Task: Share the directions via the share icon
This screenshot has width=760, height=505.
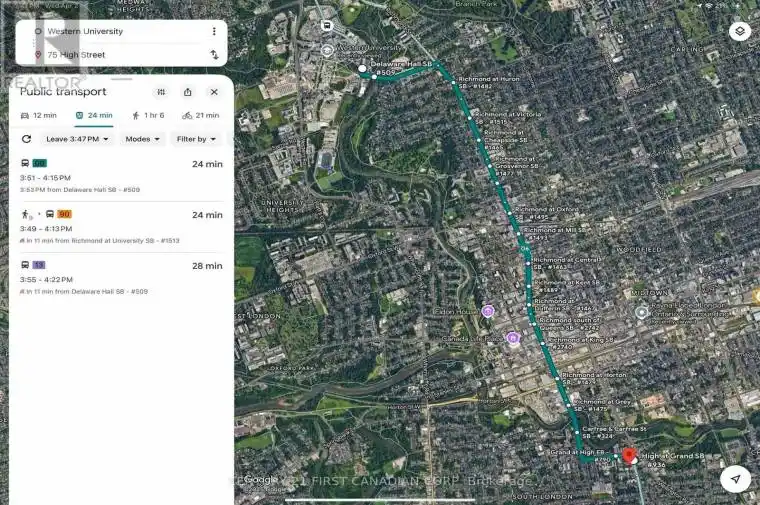Action: point(188,92)
